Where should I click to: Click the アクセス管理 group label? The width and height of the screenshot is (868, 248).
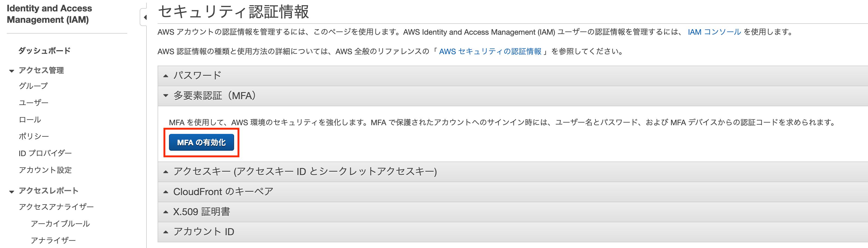pos(41,70)
